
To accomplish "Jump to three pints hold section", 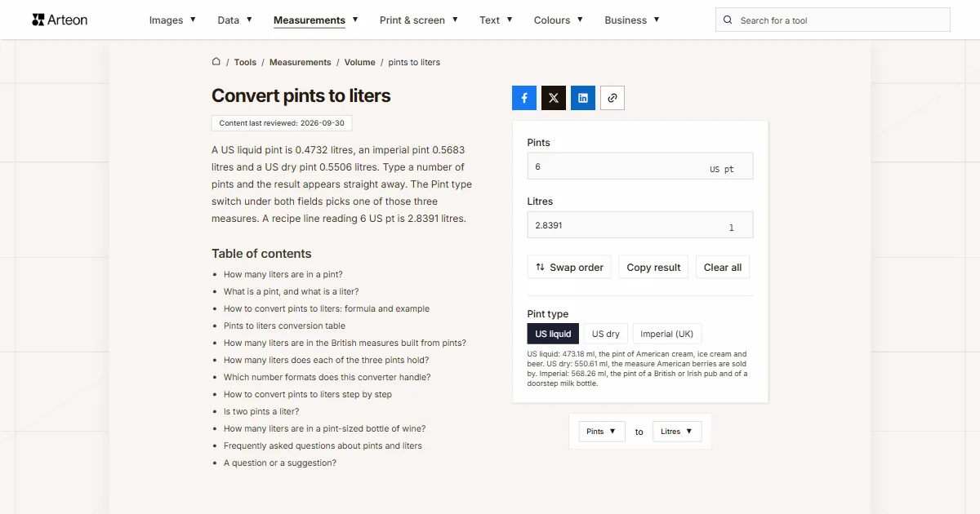I will [x=326, y=360].
